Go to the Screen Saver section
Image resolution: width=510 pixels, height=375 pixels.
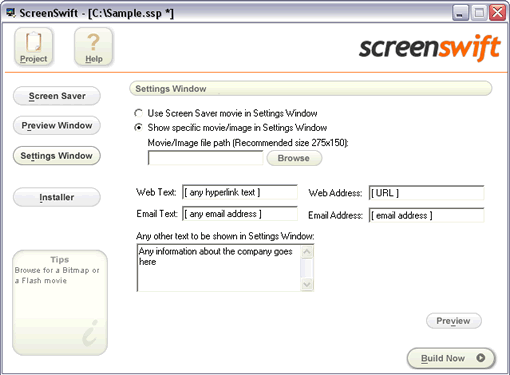(x=57, y=96)
